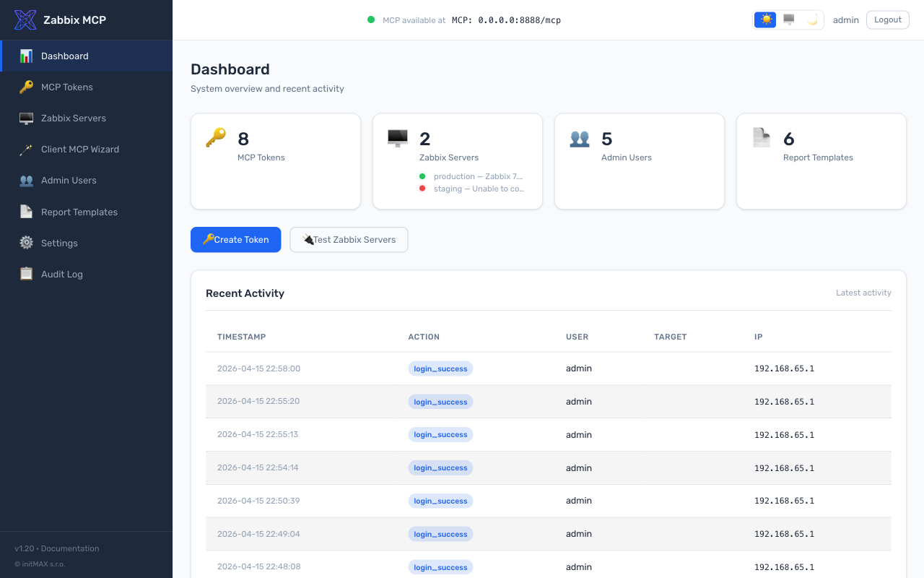Open Report Templates in sidebar
This screenshot has width=924, height=578.
click(x=87, y=212)
